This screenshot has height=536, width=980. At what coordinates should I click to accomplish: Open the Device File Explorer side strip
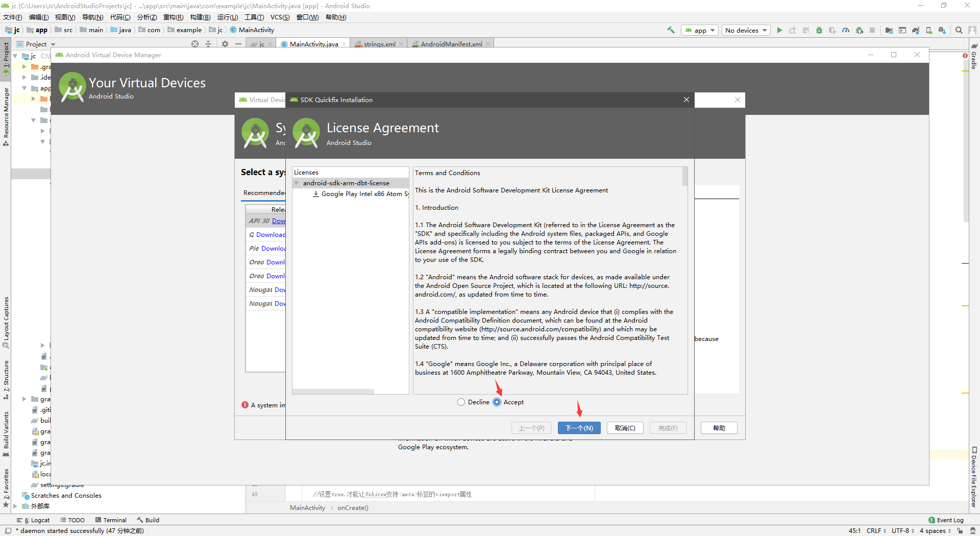coord(974,477)
